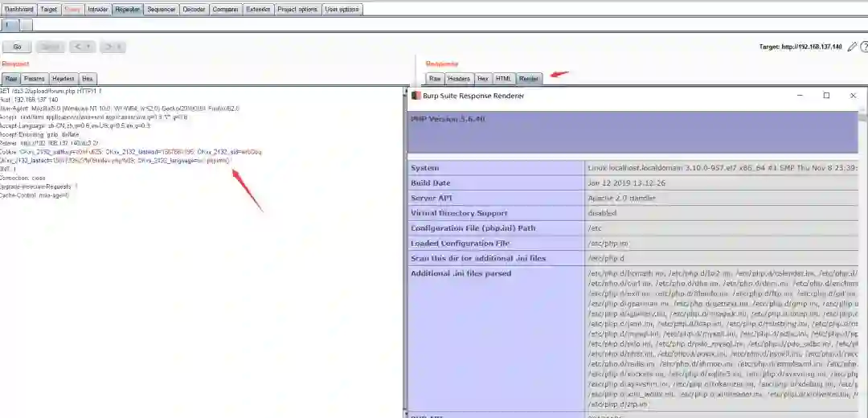
Task: Go forward in request history
Action: click(x=113, y=47)
